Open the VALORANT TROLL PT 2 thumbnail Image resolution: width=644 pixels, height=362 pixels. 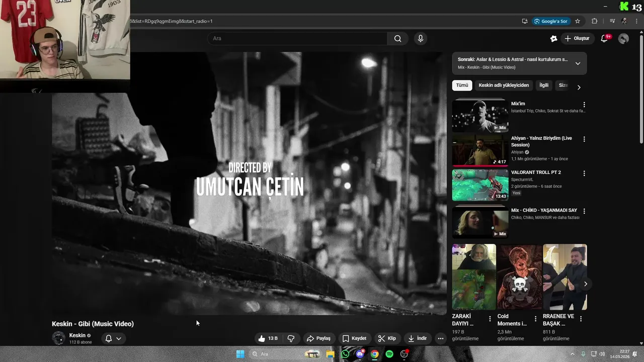point(480,185)
